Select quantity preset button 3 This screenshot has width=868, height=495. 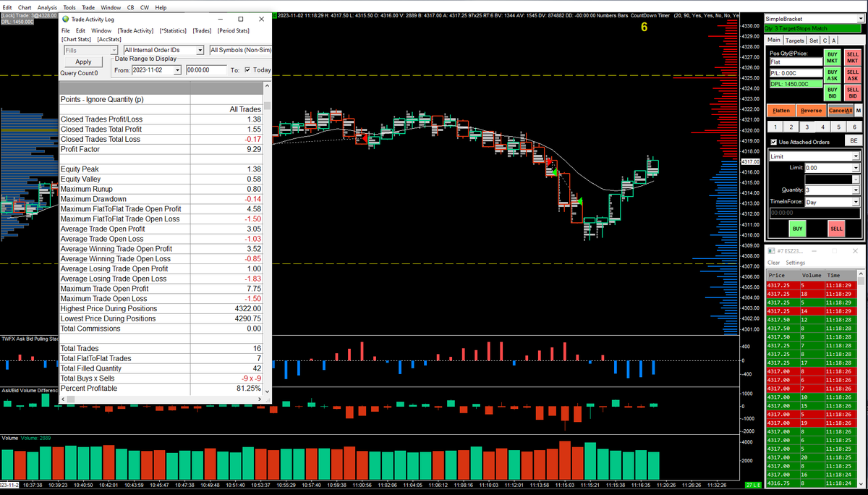pos(809,127)
